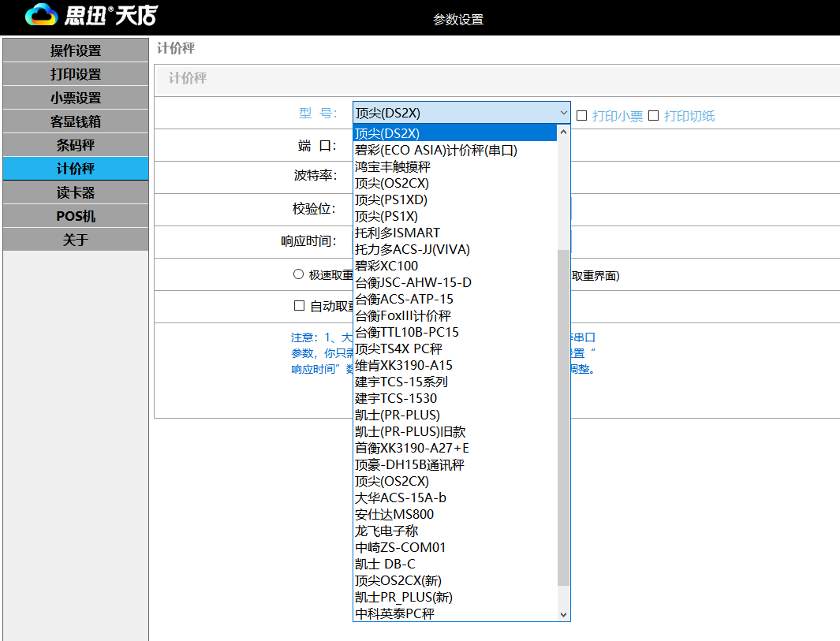The height and width of the screenshot is (641, 840).
Task: Enable the 打印切纸 checkbox
Action: coord(654,116)
